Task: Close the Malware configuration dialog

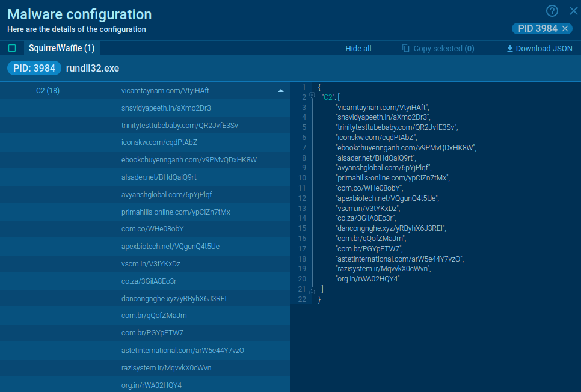Action: pyautogui.click(x=573, y=10)
